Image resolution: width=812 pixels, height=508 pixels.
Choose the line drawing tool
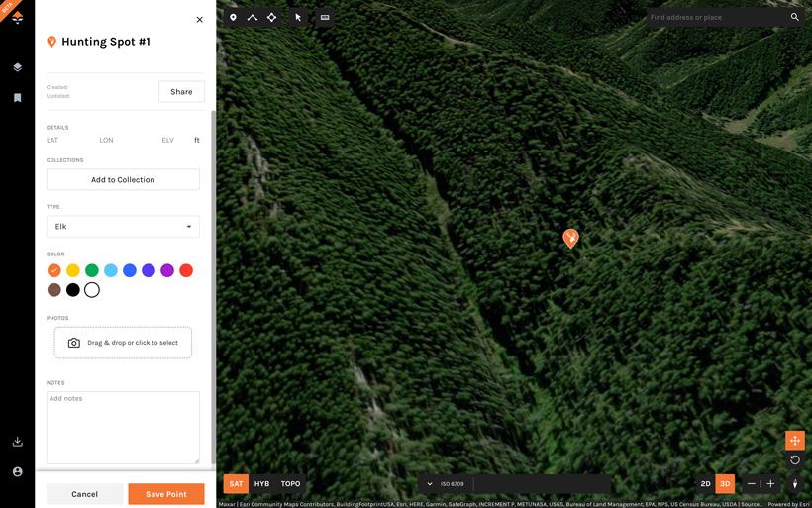[x=252, y=17]
